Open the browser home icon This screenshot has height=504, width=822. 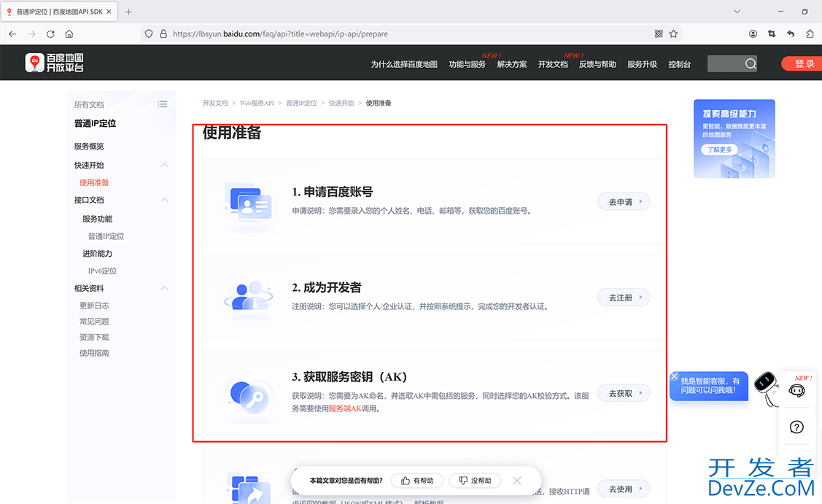tap(69, 34)
